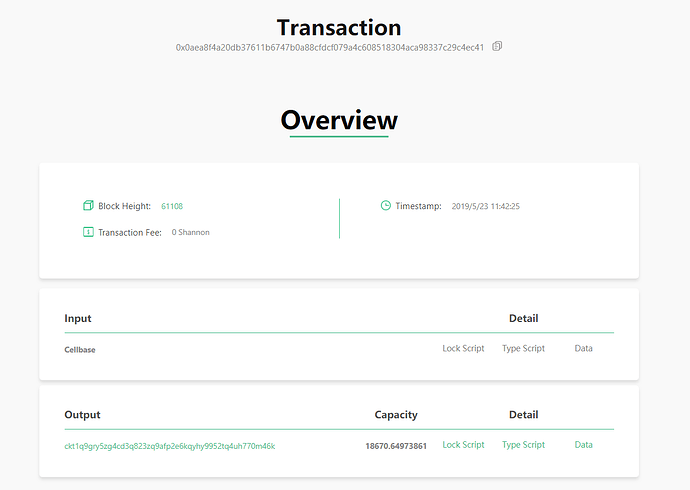Click the Block Height label
Viewport: 690px width, 490px height.
pyautogui.click(x=125, y=206)
